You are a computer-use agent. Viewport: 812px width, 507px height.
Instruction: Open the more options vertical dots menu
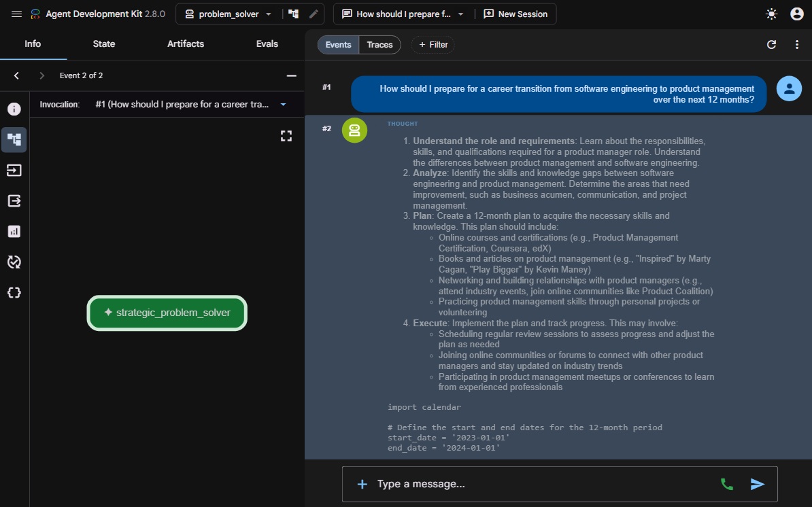pyautogui.click(x=796, y=44)
